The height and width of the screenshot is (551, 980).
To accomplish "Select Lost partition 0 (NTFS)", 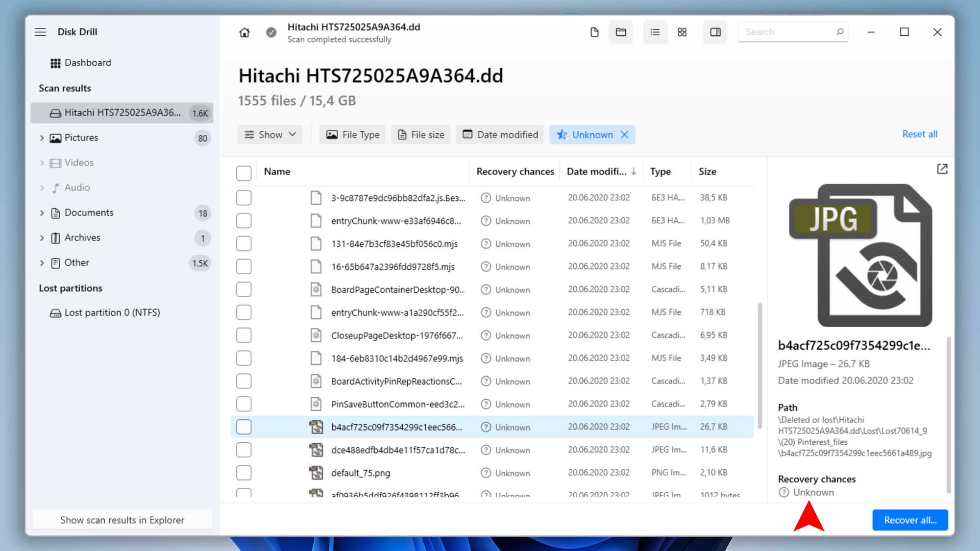I will tap(112, 312).
